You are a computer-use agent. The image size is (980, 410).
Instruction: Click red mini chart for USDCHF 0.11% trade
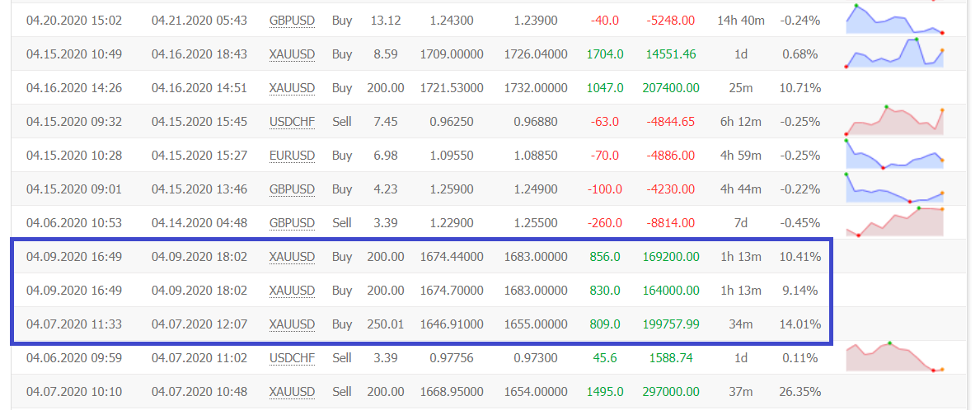coord(894,357)
